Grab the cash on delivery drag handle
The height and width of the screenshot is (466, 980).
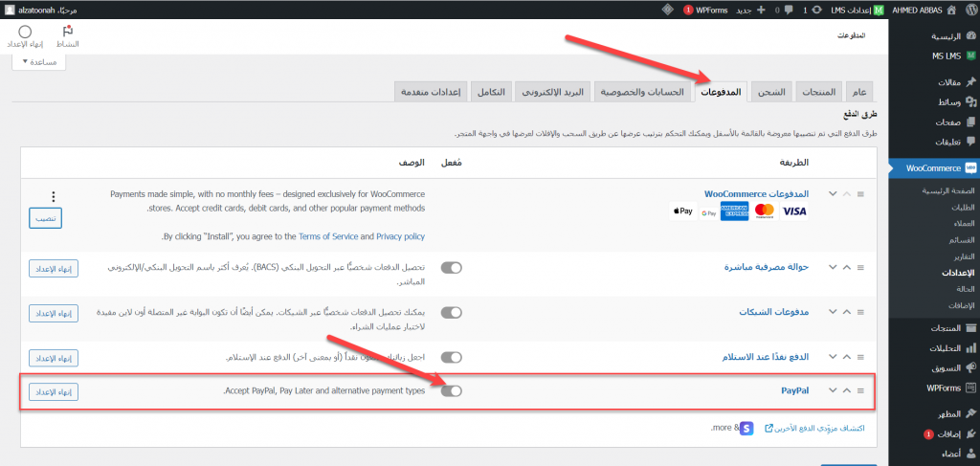pos(860,357)
